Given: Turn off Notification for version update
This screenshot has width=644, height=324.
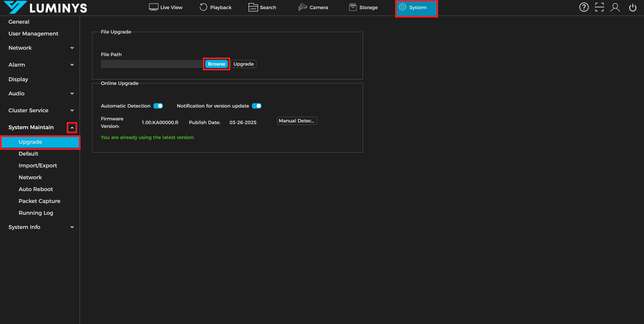Looking at the screenshot, I should (x=257, y=106).
